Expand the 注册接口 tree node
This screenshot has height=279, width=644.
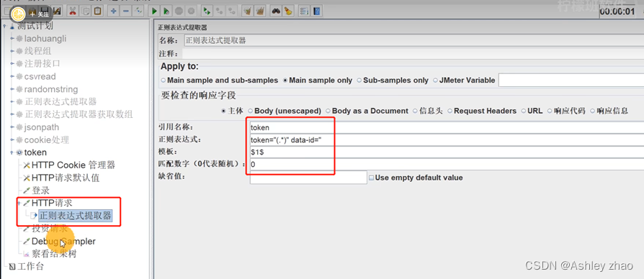[x=12, y=64]
